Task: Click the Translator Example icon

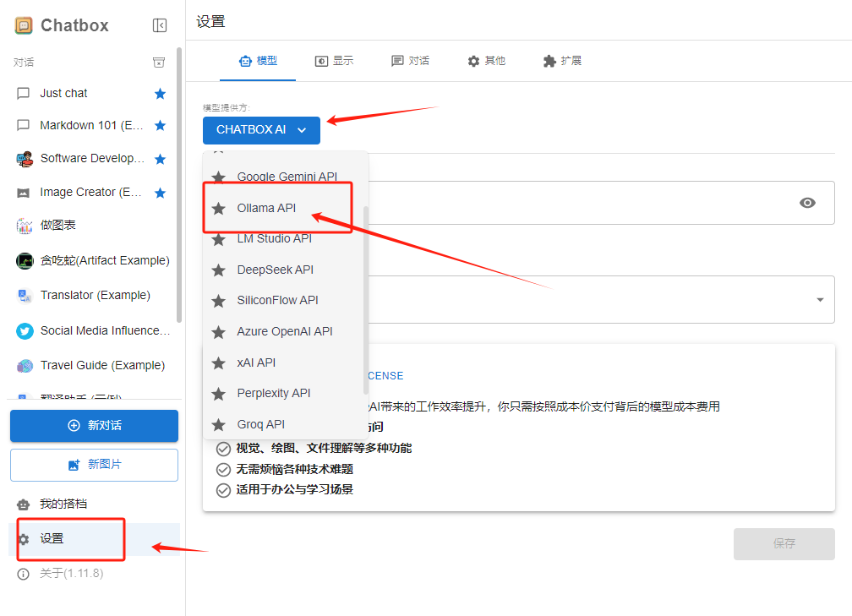Action: pyautogui.click(x=25, y=296)
